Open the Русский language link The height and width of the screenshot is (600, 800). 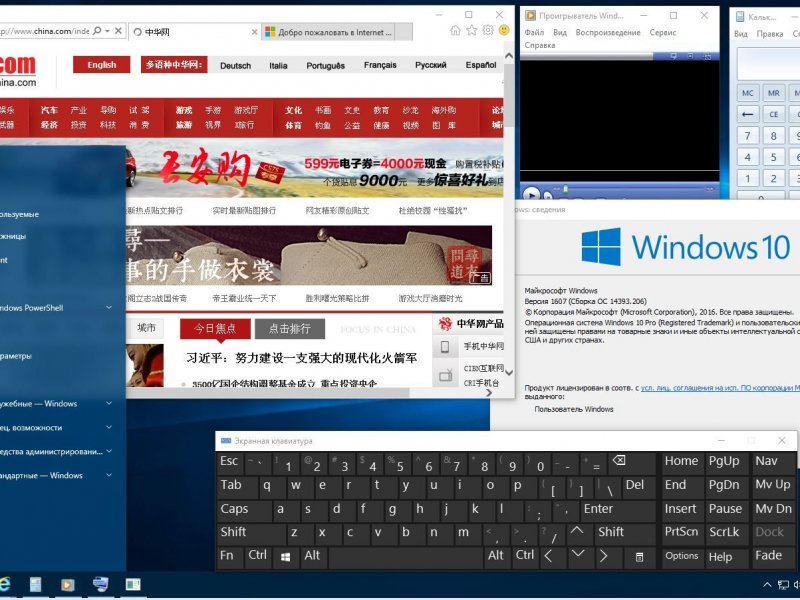[x=430, y=65]
